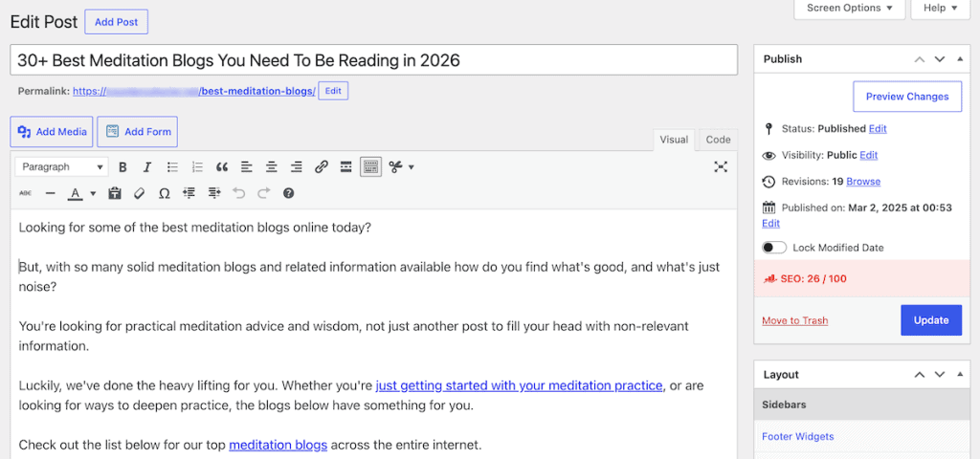Toggle the Lock Modified Date switch
Viewport: 980px width, 459px height.
coord(774,248)
